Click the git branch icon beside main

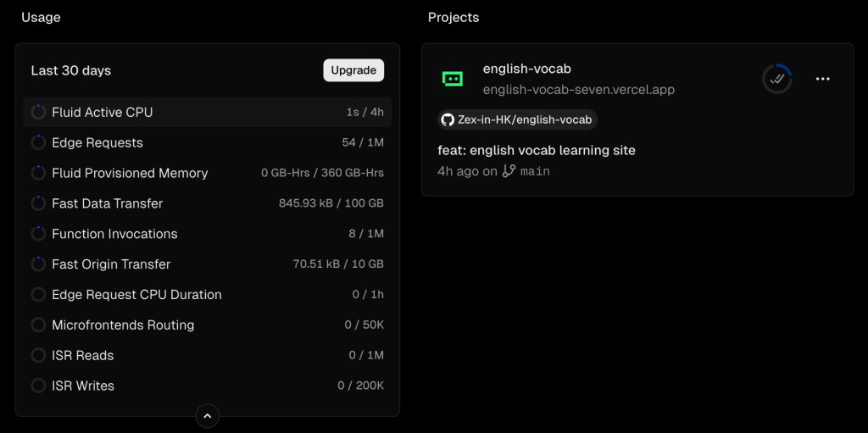coord(509,171)
